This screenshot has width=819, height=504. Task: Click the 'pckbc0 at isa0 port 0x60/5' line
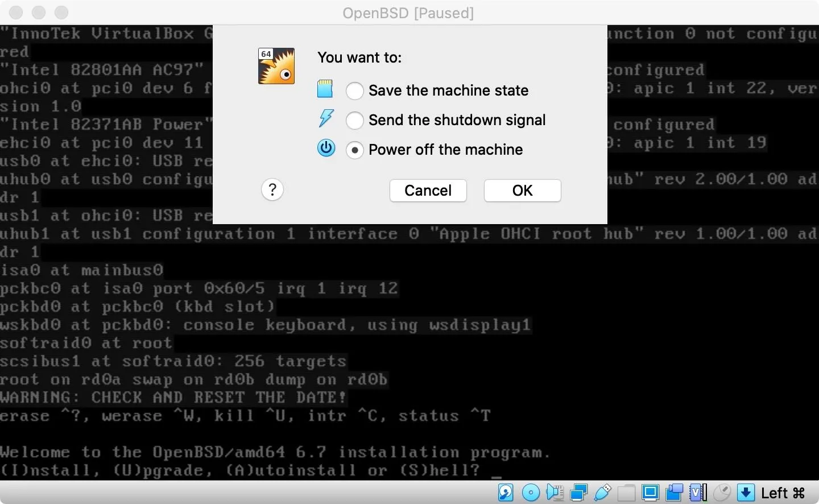[198, 288]
